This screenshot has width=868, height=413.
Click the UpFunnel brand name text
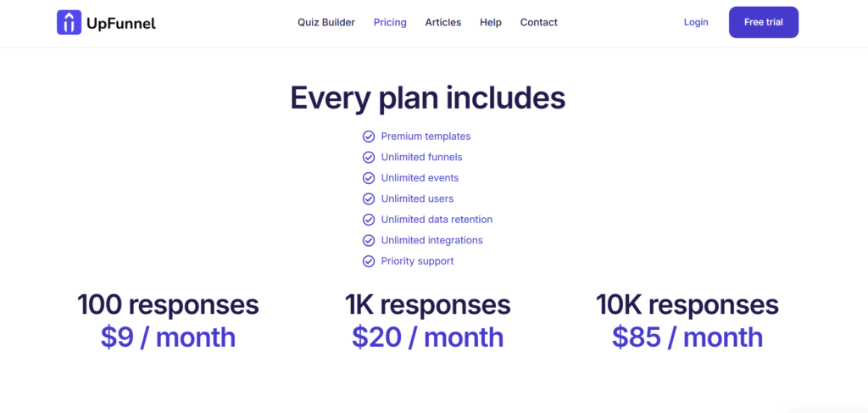point(121,23)
